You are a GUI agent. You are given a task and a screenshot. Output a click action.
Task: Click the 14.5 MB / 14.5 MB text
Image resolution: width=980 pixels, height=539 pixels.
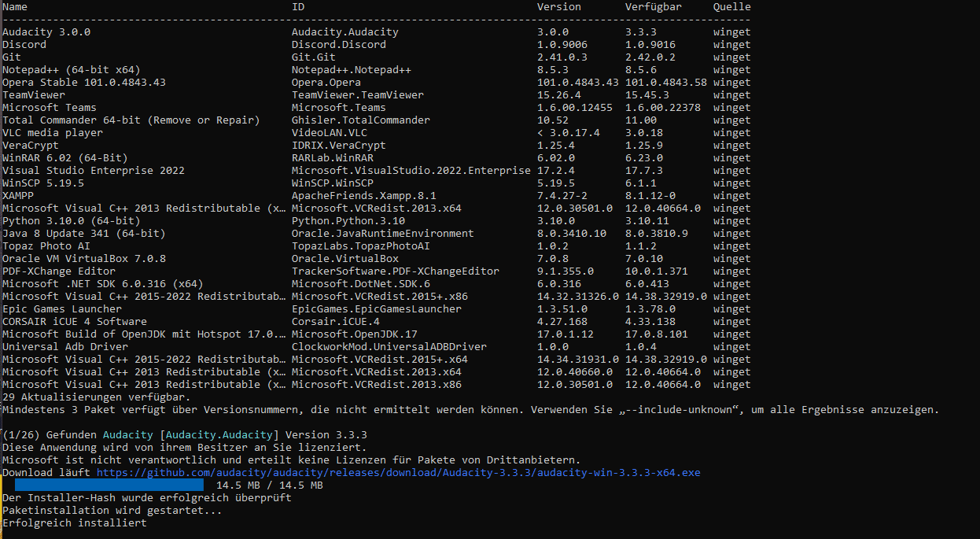(269, 485)
